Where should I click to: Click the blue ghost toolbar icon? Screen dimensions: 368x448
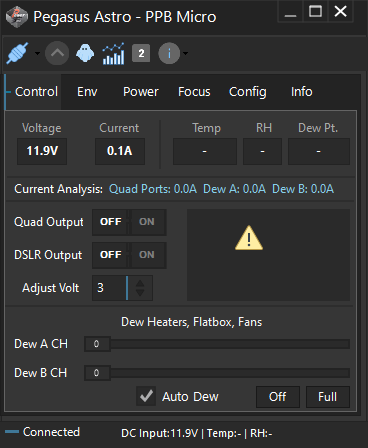pos(85,53)
